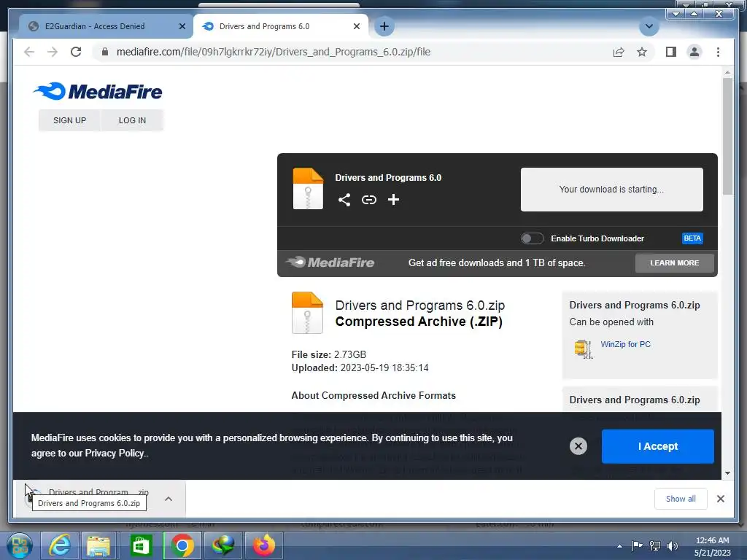Go back using the browser back arrow
747x560 pixels.
29,52
